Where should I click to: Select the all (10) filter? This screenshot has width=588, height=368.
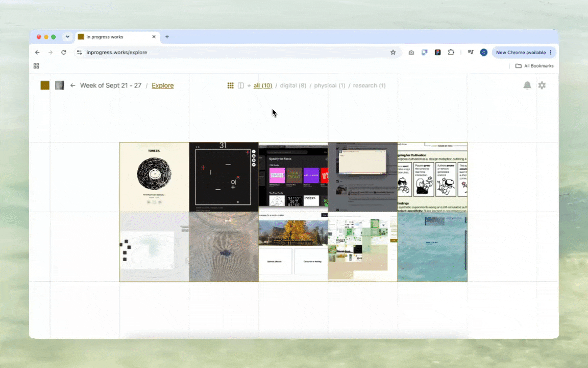tap(263, 86)
